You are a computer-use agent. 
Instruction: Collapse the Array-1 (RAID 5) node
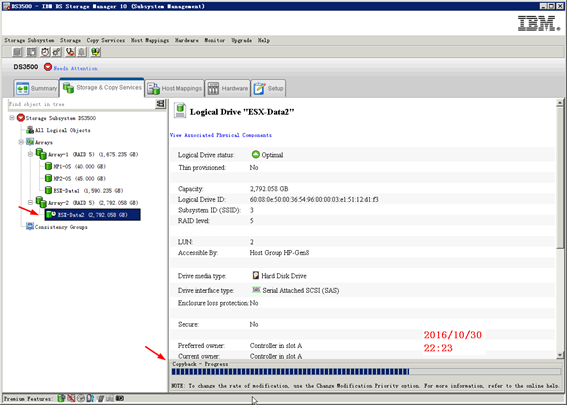pyautogui.click(x=30, y=154)
